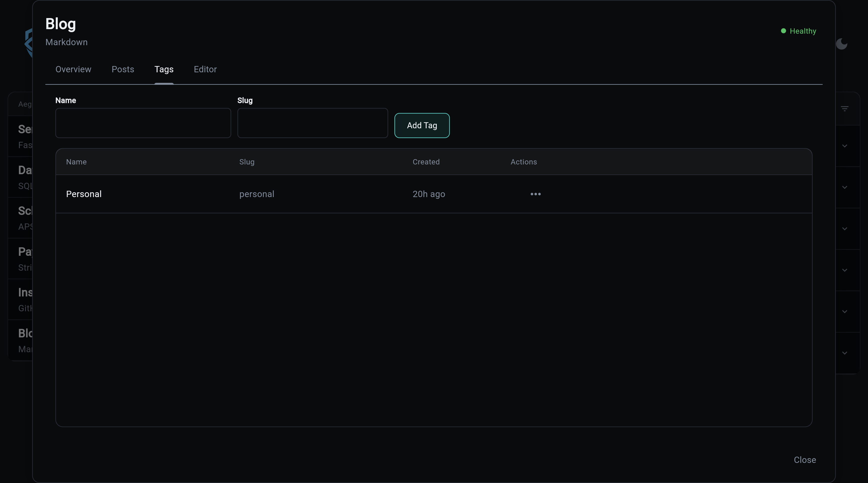Focus the tag Name input field
Viewport: 868px width, 483px height.
pyautogui.click(x=143, y=123)
